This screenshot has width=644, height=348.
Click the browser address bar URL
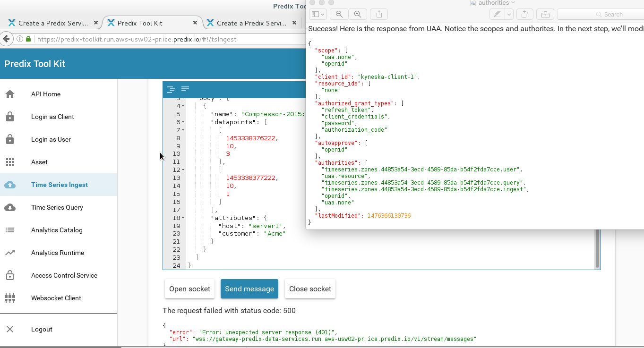137,39
